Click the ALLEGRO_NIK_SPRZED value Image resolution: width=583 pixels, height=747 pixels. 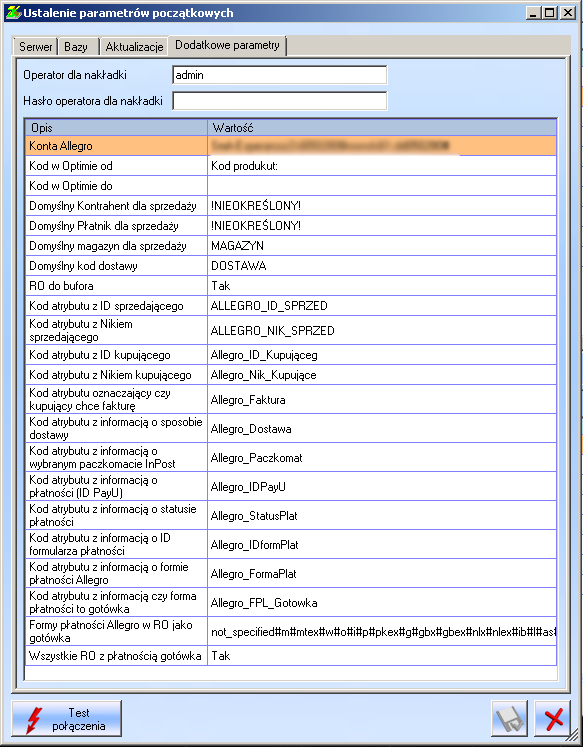coord(382,330)
